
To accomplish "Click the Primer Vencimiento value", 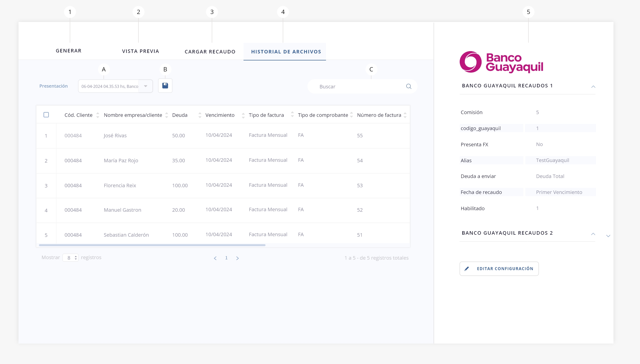I will click(x=559, y=192).
